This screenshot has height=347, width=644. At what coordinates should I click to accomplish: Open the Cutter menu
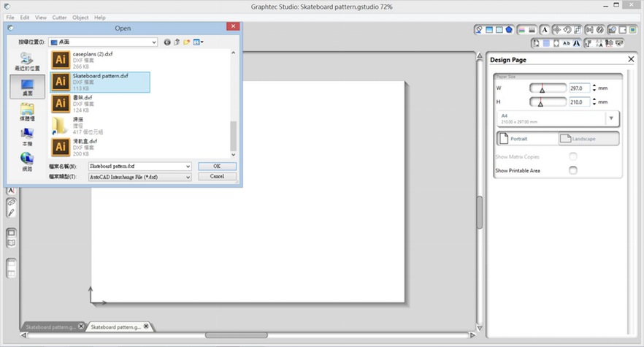pyautogui.click(x=59, y=18)
